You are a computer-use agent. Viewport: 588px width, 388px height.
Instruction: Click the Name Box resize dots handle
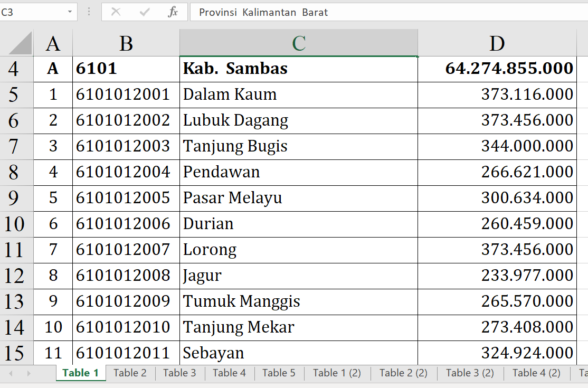(89, 12)
